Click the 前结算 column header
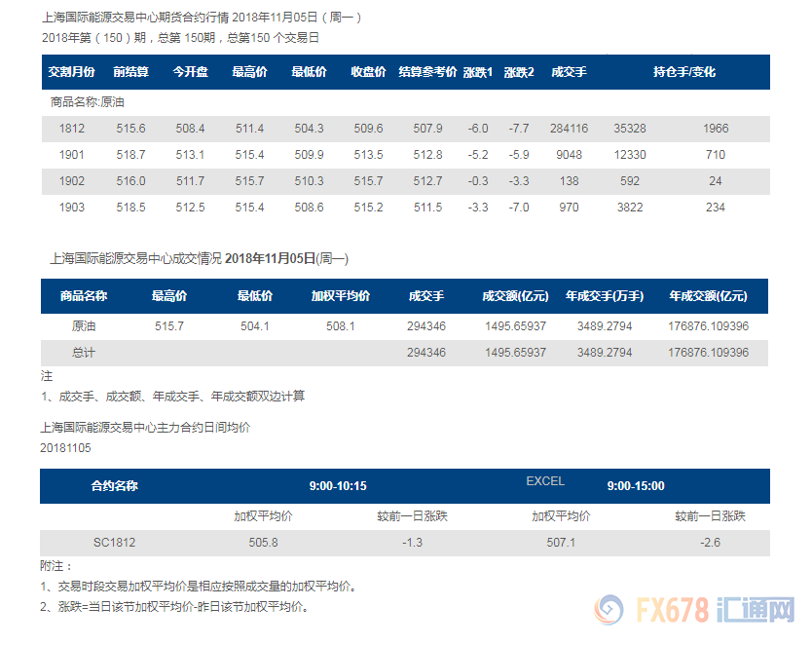The height and width of the screenshot is (645, 812). click(x=130, y=72)
